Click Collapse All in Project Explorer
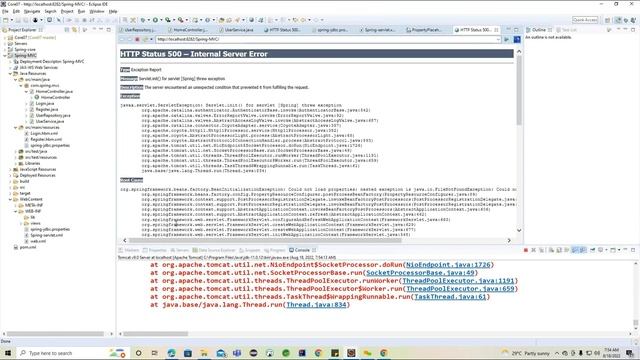This screenshot has height=360, width=640. coord(67,30)
